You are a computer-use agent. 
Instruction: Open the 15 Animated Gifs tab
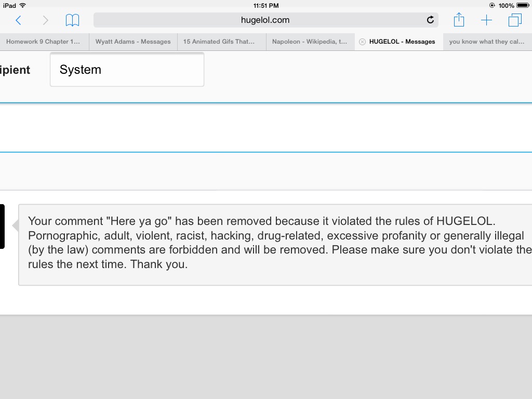click(x=221, y=42)
